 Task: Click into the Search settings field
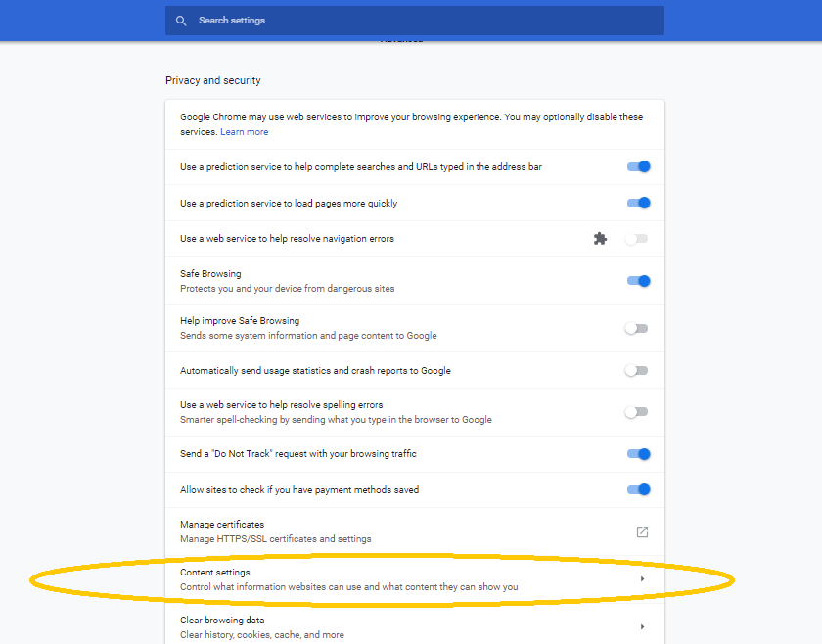421,21
